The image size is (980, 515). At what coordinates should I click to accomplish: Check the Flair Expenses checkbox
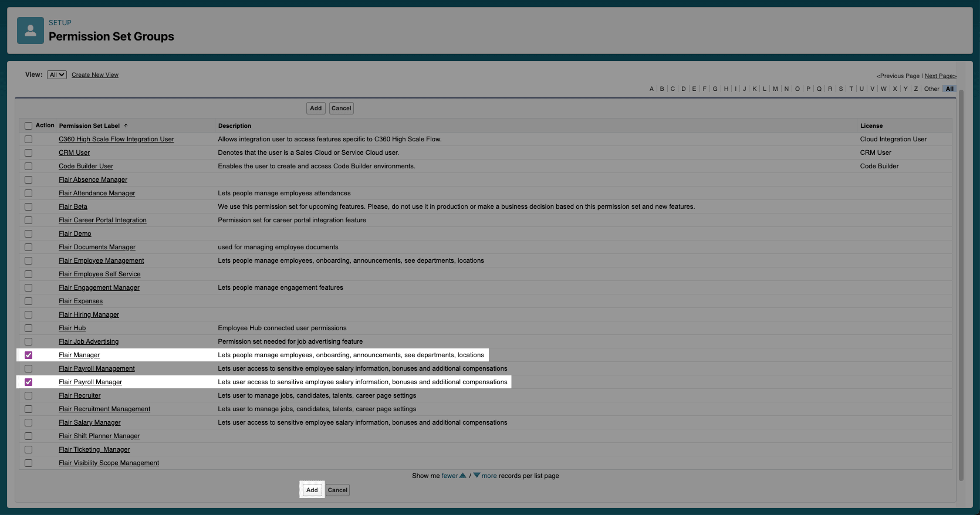tap(28, 301)
